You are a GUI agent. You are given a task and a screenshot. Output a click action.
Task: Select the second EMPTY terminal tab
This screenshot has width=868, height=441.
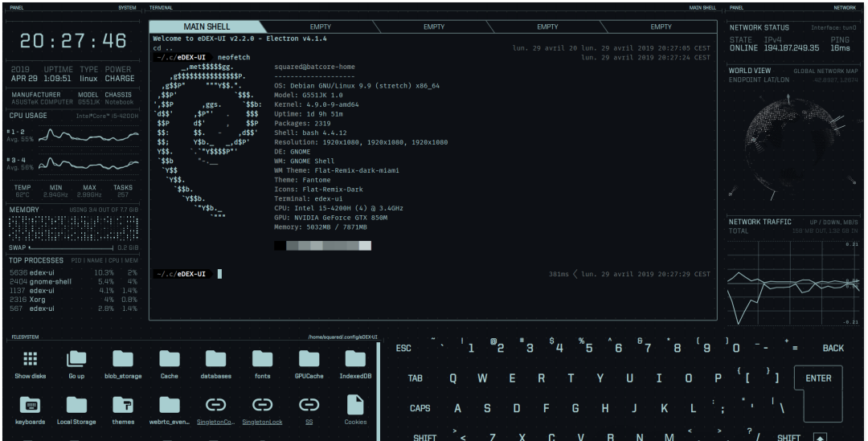click(434, 27)
